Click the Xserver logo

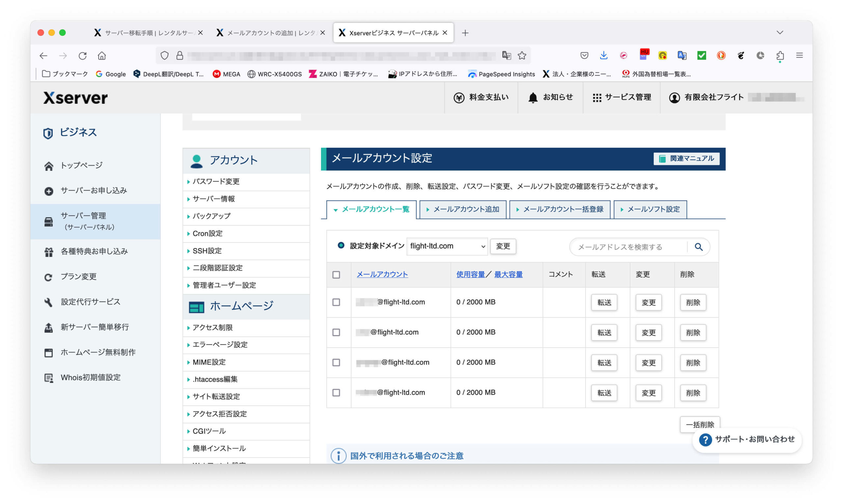tap(75, 98)
